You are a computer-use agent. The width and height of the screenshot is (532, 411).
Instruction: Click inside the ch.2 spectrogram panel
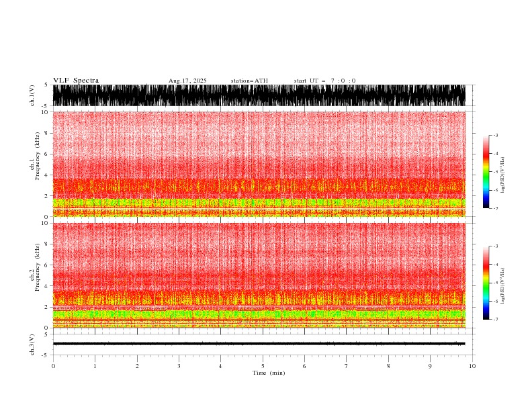259,275
